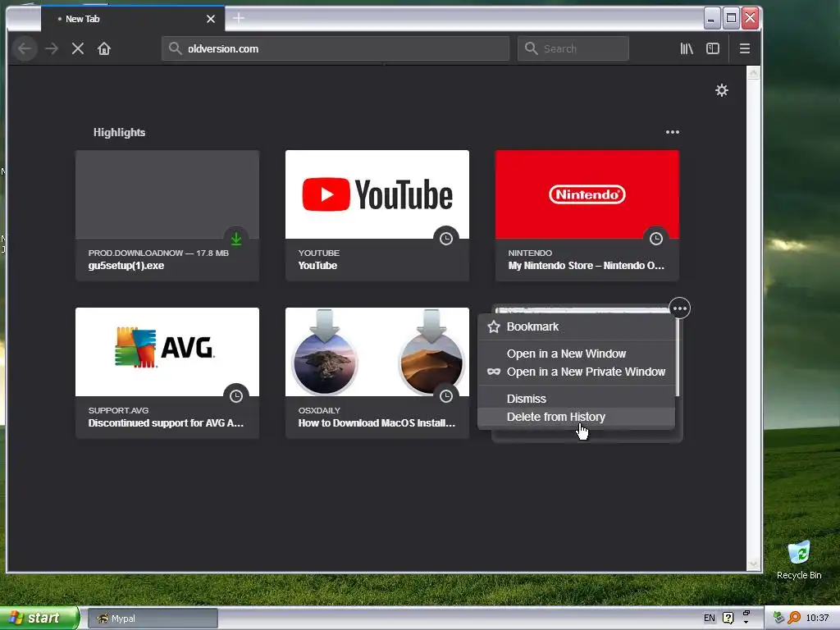Open the Windows Start menu
This screenshot has height=630, width=840.
39,619
